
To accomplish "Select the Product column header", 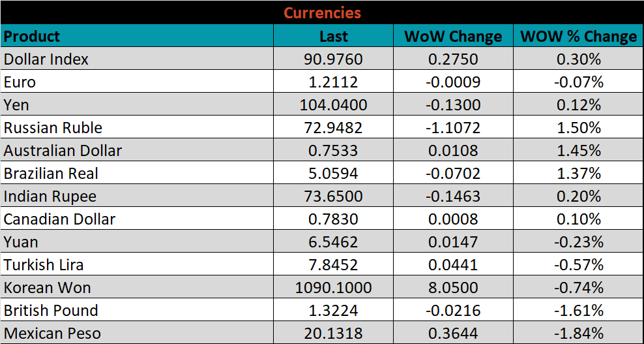I will point(32,36).
